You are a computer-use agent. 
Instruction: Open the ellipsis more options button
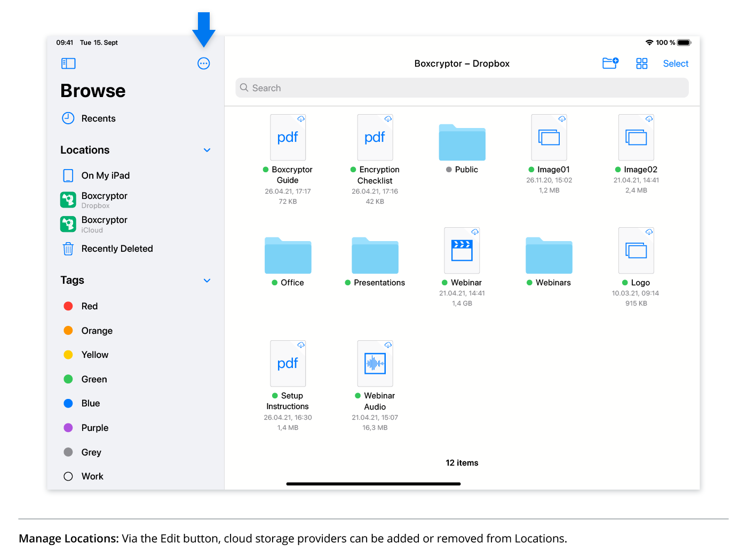click(204, 63)
